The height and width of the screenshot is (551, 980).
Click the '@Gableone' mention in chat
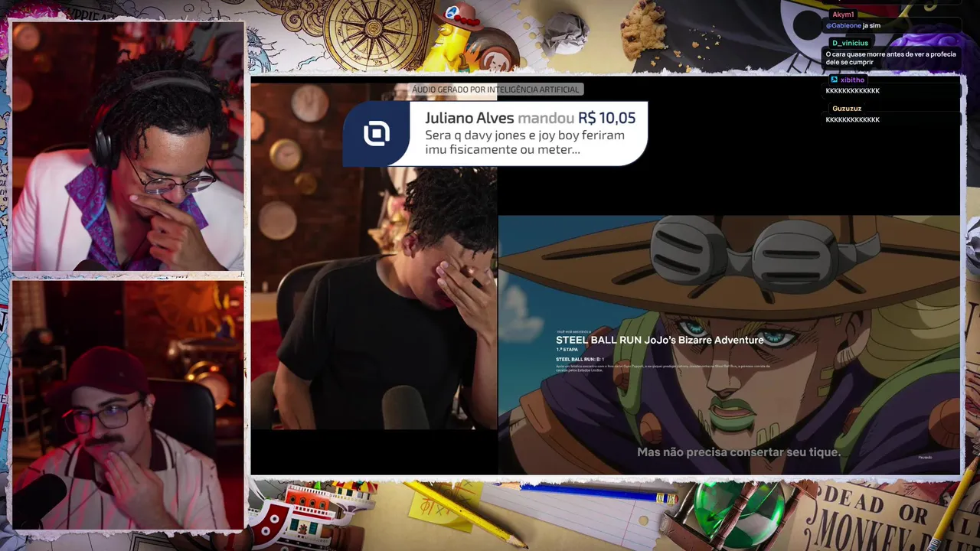(843, 25)
